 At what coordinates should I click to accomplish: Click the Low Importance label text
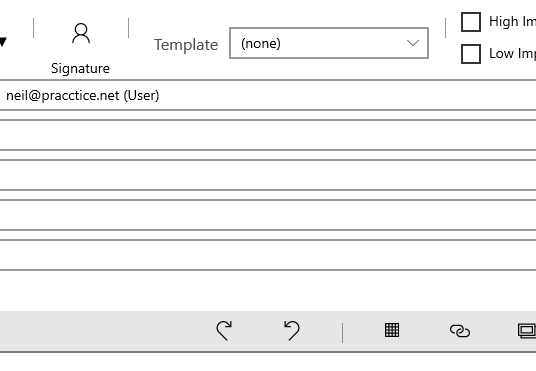(512, 54)
